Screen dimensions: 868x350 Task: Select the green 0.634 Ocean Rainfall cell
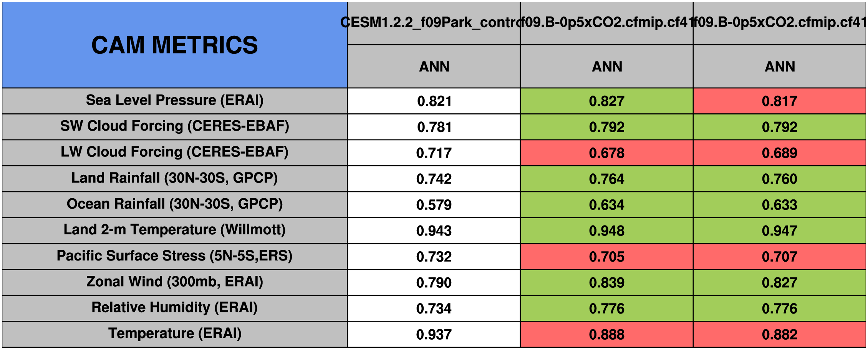[606, 205]
